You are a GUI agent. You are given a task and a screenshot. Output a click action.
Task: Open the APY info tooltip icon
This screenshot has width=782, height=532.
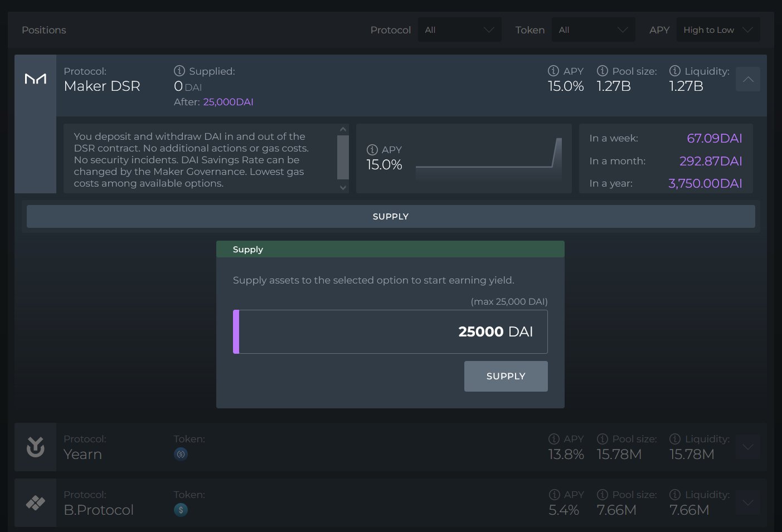point(553,71)
